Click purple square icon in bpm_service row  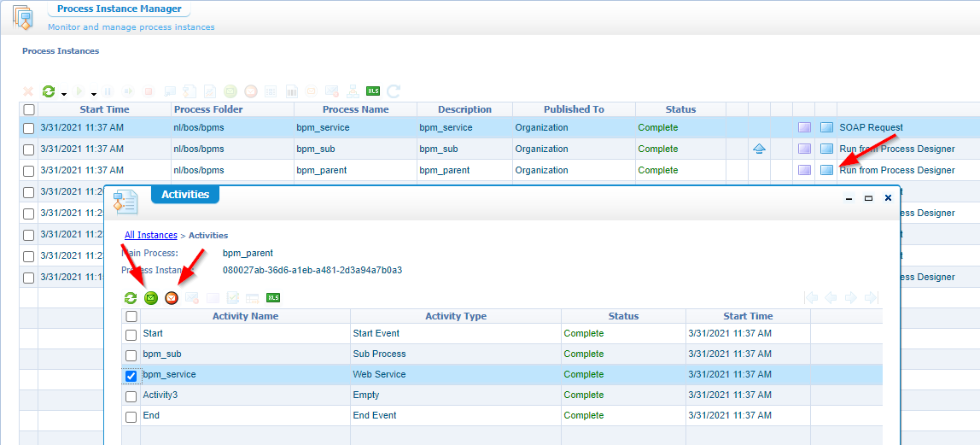point(804,127)
